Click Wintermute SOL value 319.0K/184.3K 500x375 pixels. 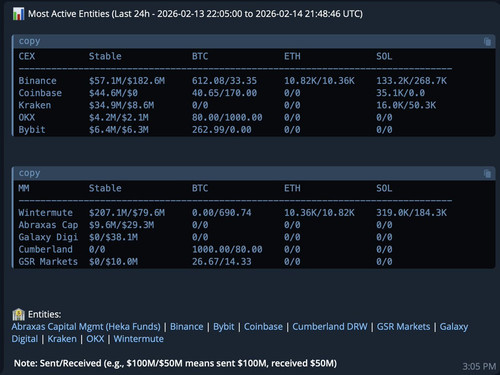(412, 213)
